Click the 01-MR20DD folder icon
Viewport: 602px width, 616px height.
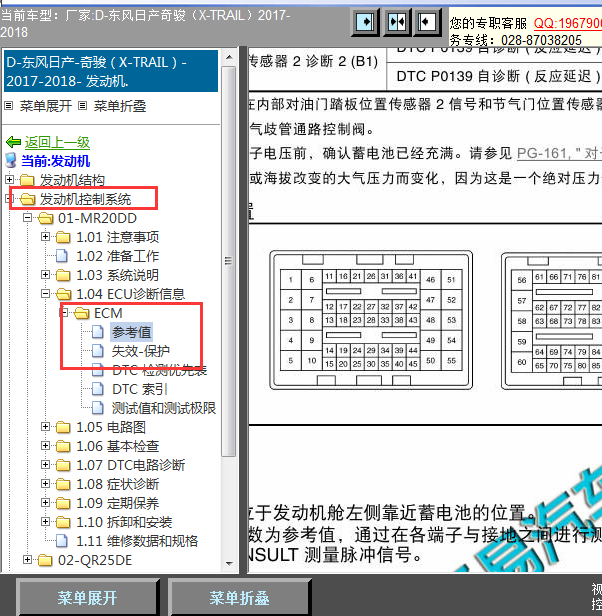(46, 218)
